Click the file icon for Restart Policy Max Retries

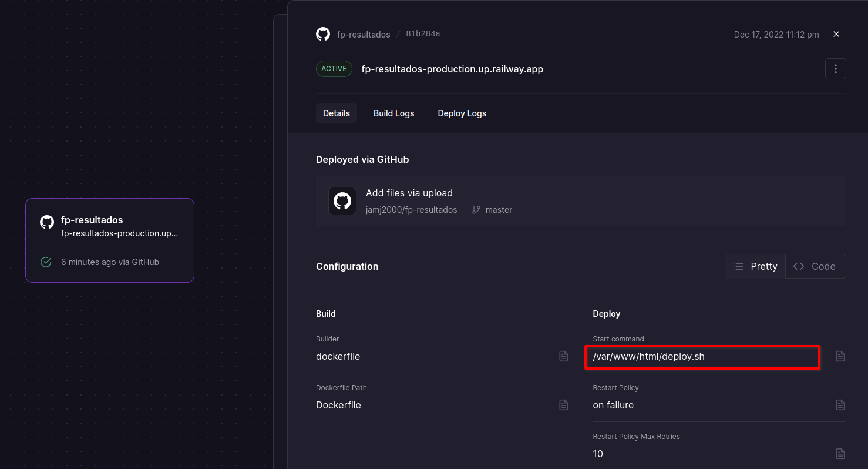coord(840,454)
